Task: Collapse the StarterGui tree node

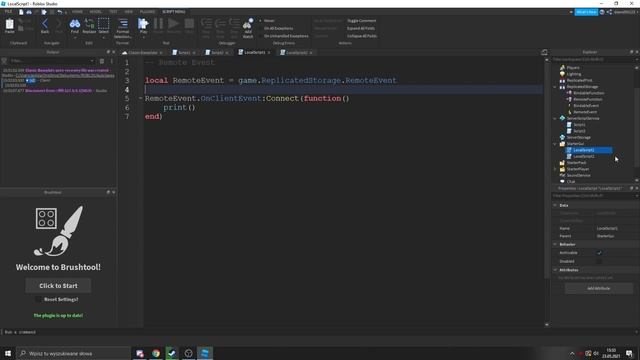Action: (x=555, y=144)
